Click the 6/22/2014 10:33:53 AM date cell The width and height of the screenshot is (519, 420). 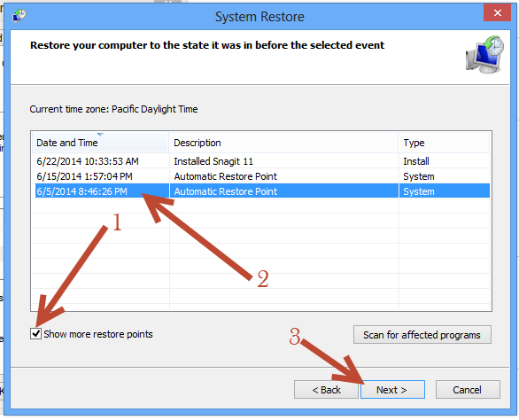[x=88, y=161]
